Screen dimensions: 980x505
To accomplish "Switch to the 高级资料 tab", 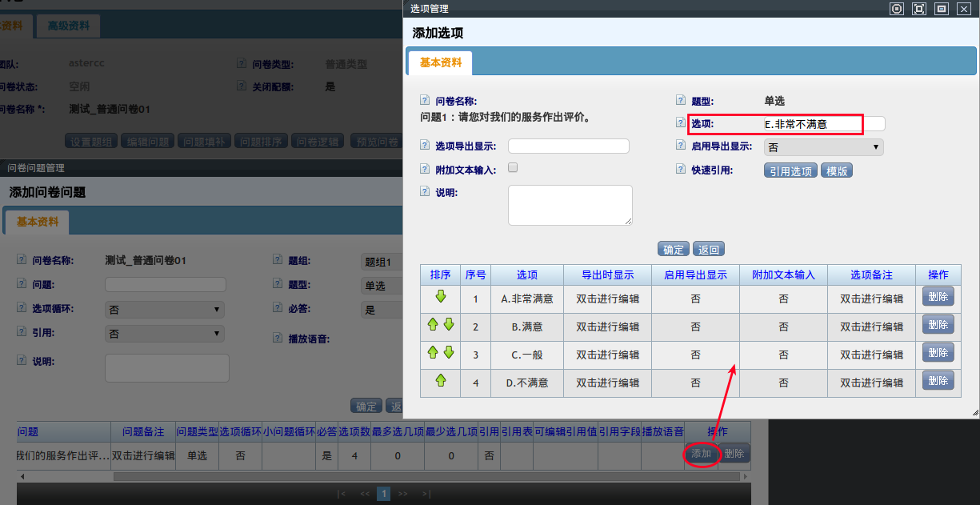I will tap(68, 26).
